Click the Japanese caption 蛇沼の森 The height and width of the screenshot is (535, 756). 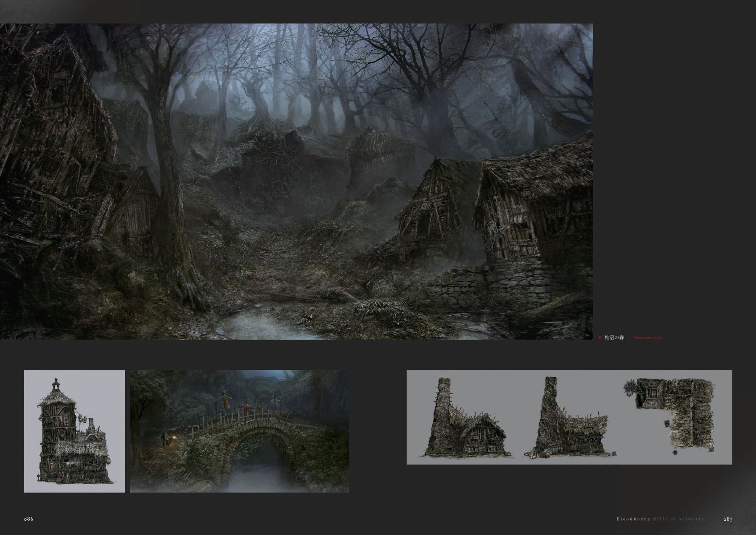pos(614,338)
